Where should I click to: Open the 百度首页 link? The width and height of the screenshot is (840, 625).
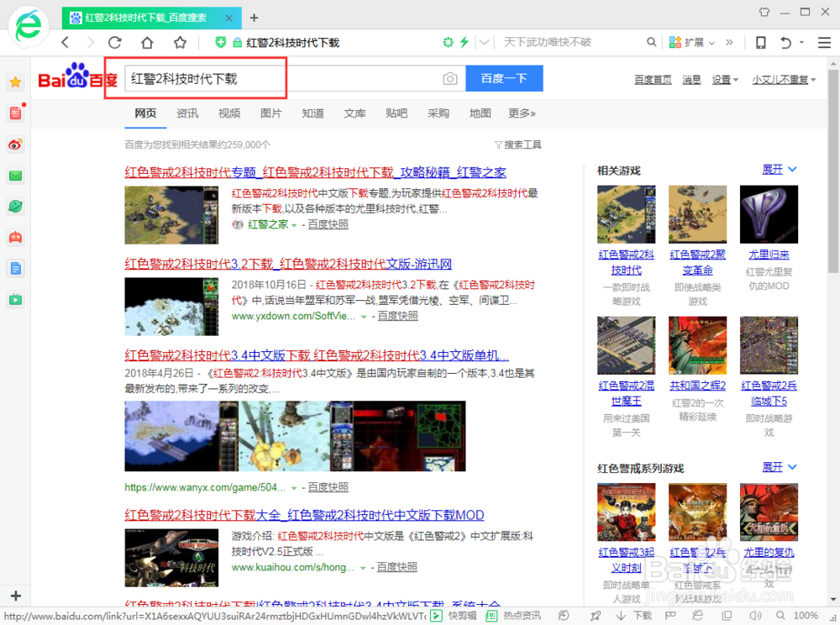(653, 80)
